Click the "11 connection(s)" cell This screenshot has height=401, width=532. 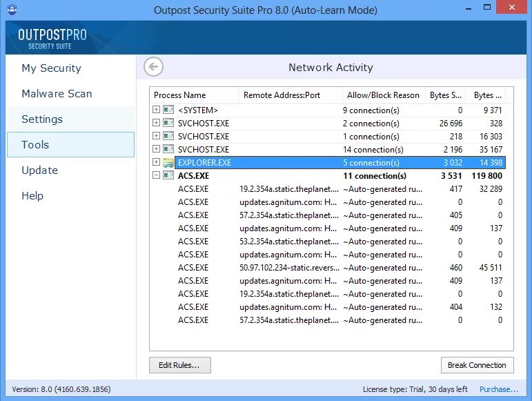coord(375,176)
